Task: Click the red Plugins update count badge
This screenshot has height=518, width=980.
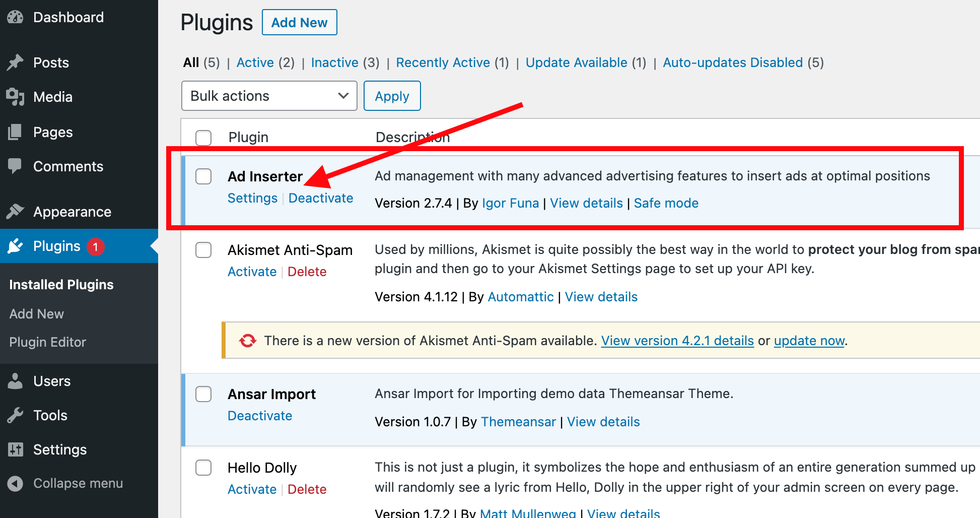Action: pos(95,246)
